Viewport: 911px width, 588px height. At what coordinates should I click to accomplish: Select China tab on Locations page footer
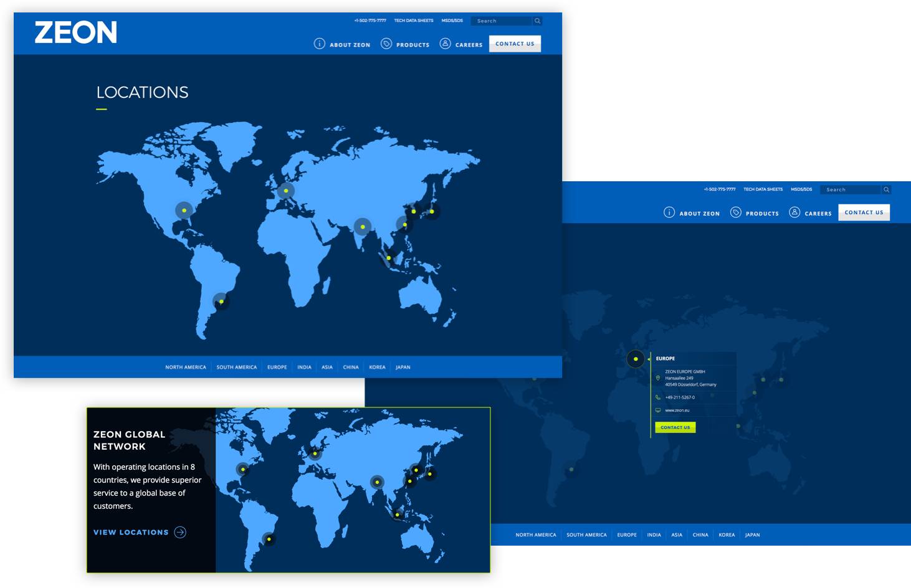(x=351, y=367)
